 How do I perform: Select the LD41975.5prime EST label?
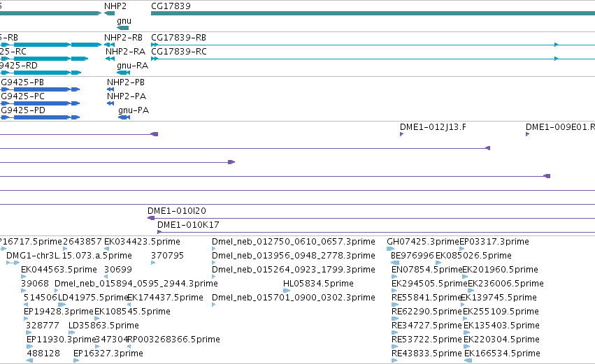pos(93,298)
